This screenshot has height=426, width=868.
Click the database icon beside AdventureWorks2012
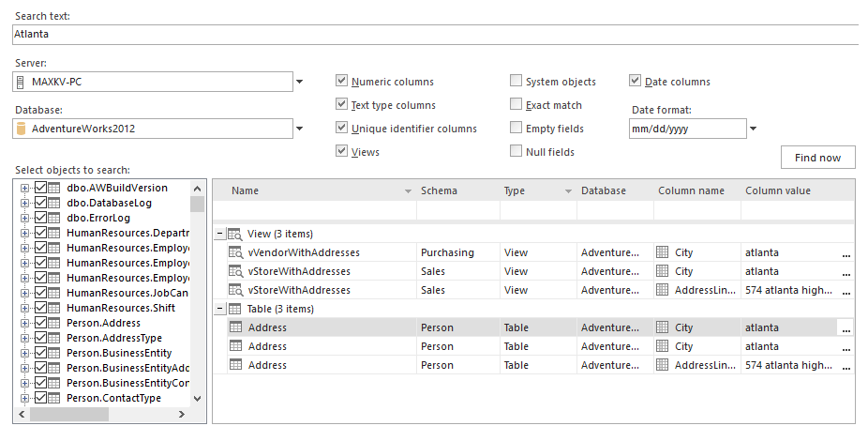pos(21,129)
